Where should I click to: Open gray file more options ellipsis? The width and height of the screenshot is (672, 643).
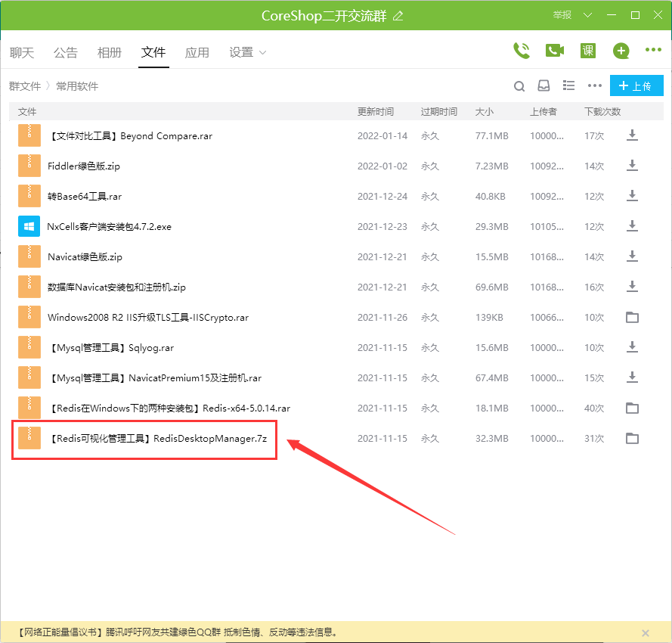pyautogui.click(x=595, y=86)
